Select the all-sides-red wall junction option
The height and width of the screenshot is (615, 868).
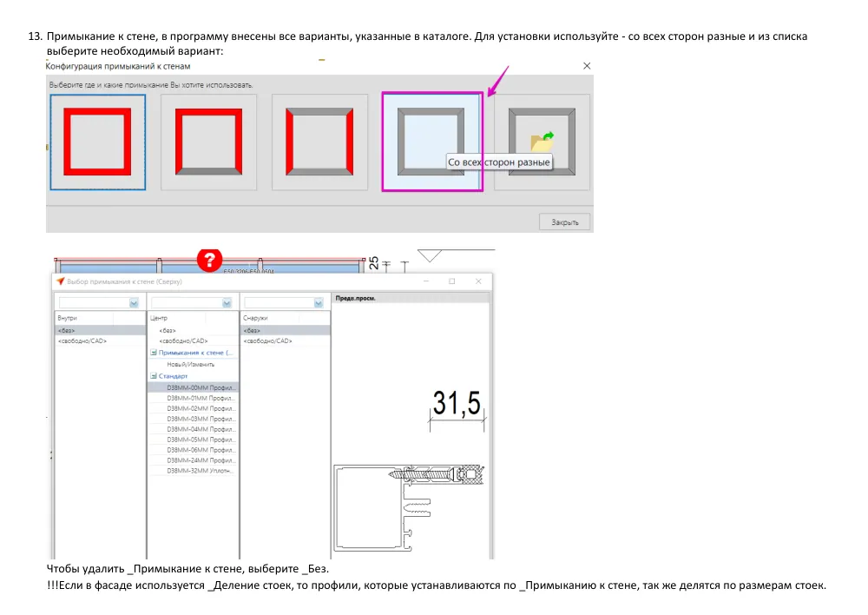click(x=98, y=142)
